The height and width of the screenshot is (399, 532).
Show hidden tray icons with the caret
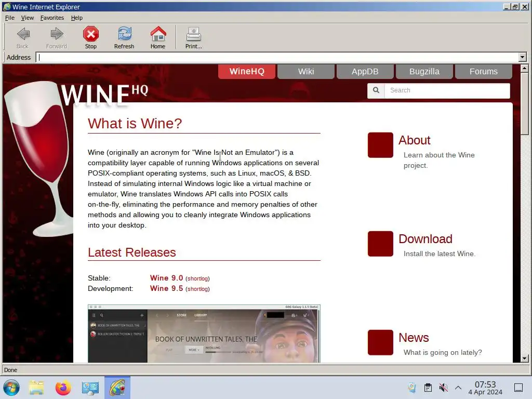pyautogui.click(x=458, y=388)
